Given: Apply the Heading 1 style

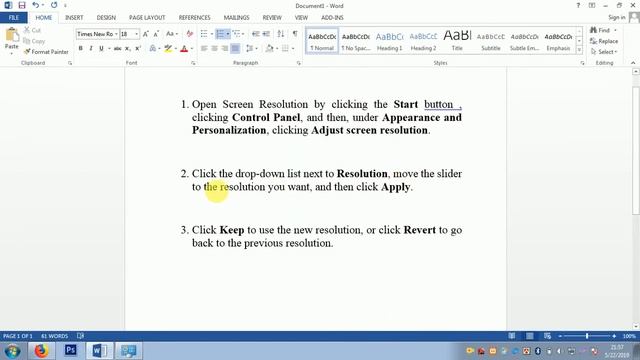Looking at the screenshot, I should [389, 41].
